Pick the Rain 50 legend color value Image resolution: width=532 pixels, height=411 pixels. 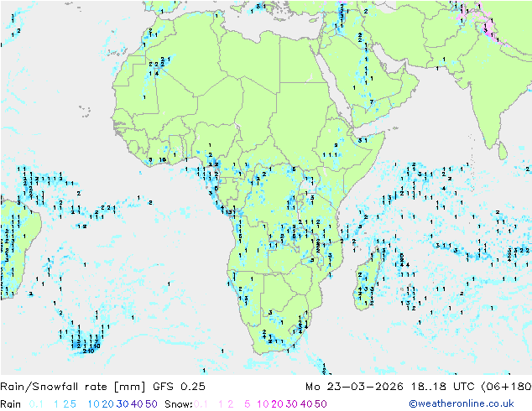click(x=151, y=404)
